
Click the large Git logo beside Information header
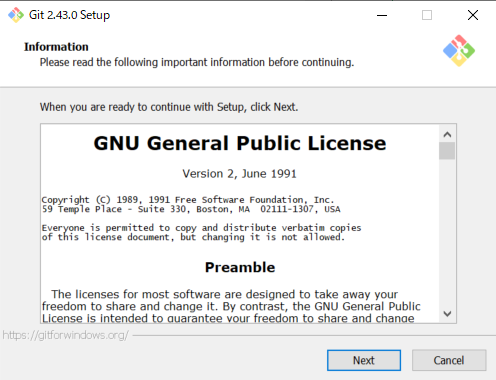tap(459, 51)
